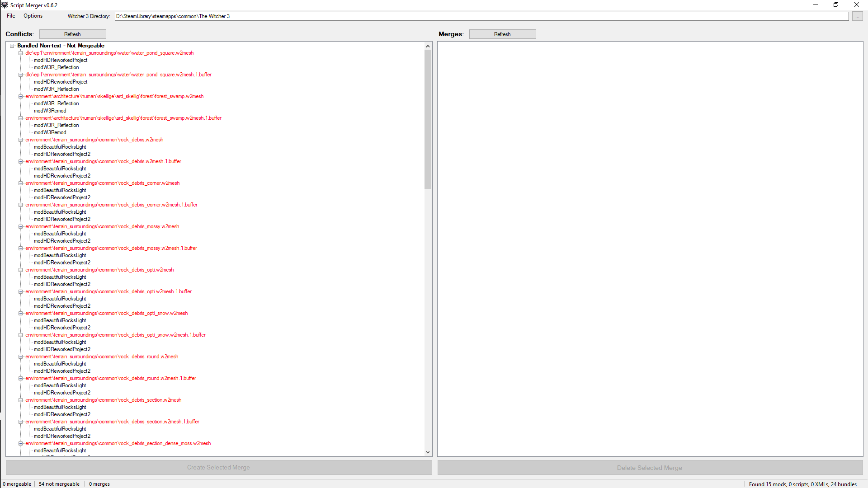Screen dimensions: 868x488
Task: Click the browse "..." directory button
Action: [x=857, y=16]
